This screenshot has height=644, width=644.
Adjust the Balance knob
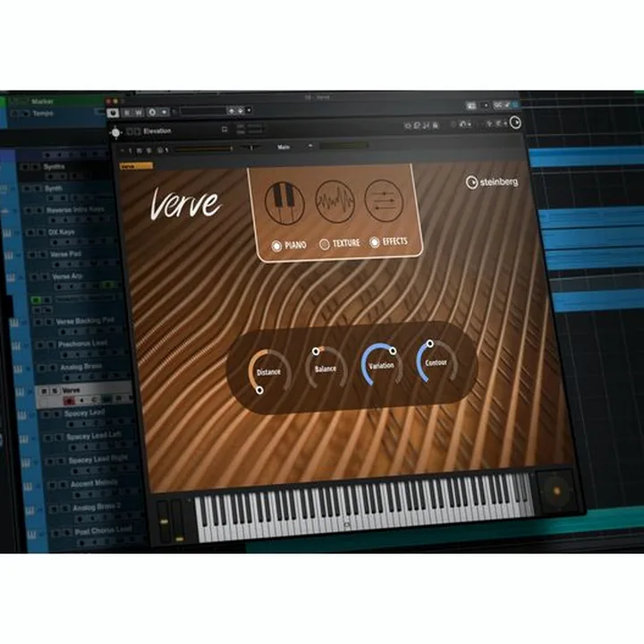coord(326,368)
